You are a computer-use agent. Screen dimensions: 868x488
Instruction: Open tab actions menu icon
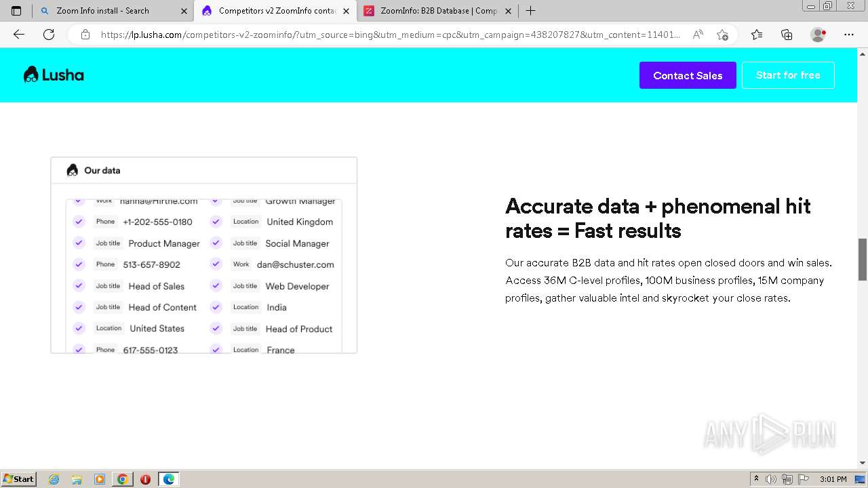16,11
